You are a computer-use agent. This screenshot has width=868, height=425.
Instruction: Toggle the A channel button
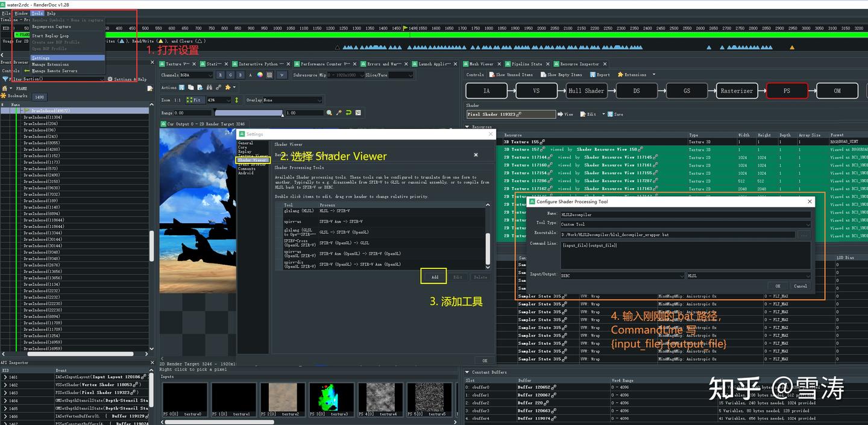[250, 75]
